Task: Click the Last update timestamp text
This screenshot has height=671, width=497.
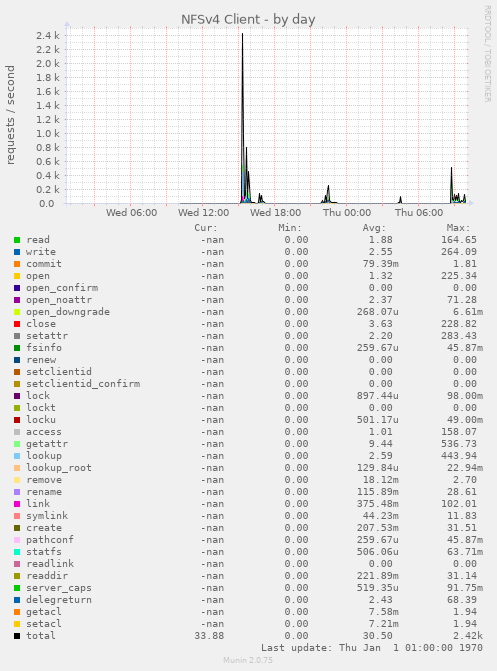Action: [x=372, y=648]
